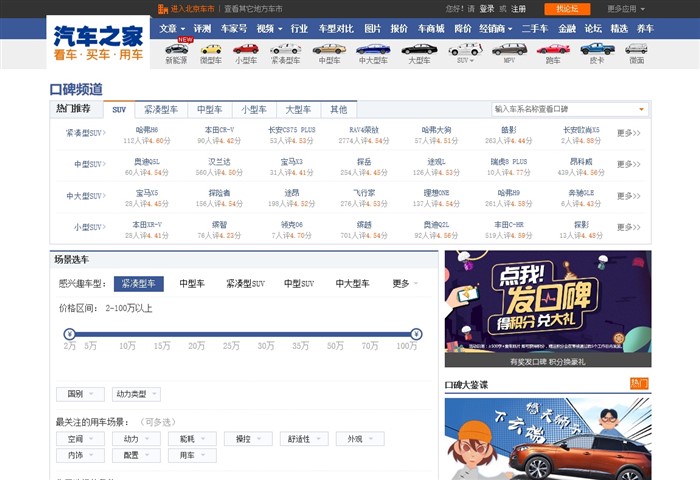Click the left price slider handle
Image resolution: width=700 pixels, height=480 pixels.
click(x=69, y=334)
